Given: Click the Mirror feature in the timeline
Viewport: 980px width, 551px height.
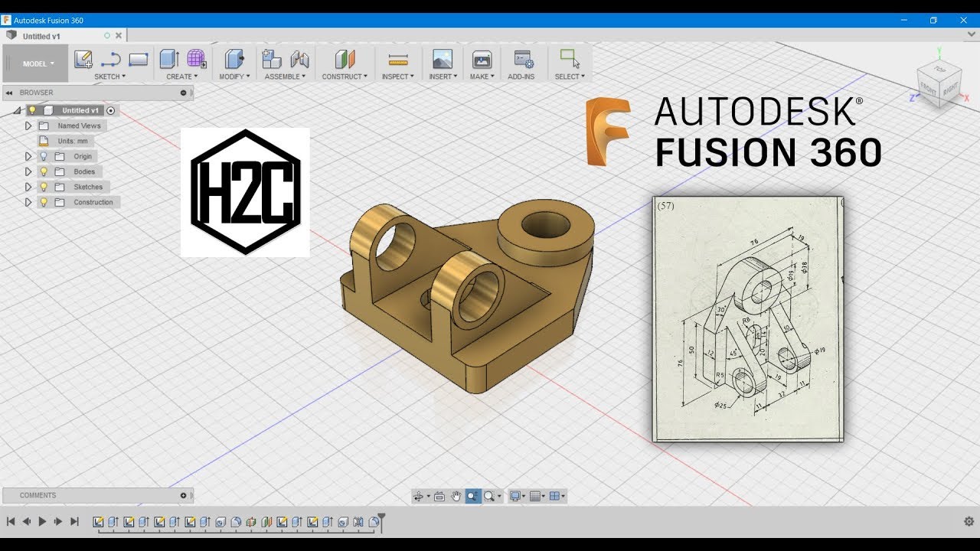Looking at the screenshot, I should pyautogui.click(x=358, y=522).
